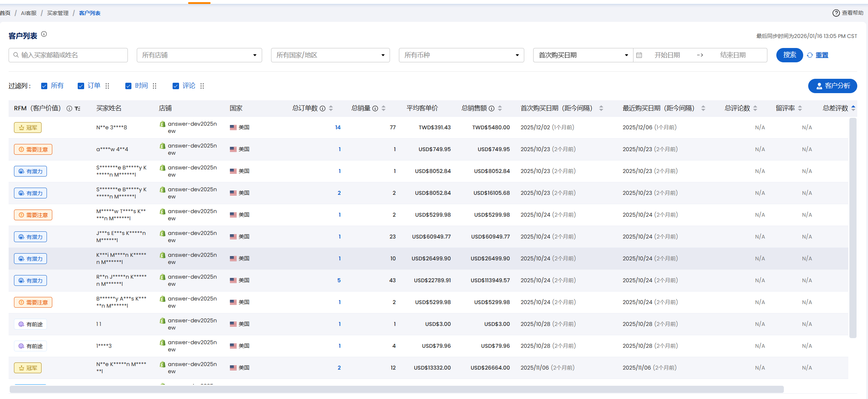The image size is (868, 399).
Task: Click info icon beside 客户列表 title
Action: [x=44, y=34]
